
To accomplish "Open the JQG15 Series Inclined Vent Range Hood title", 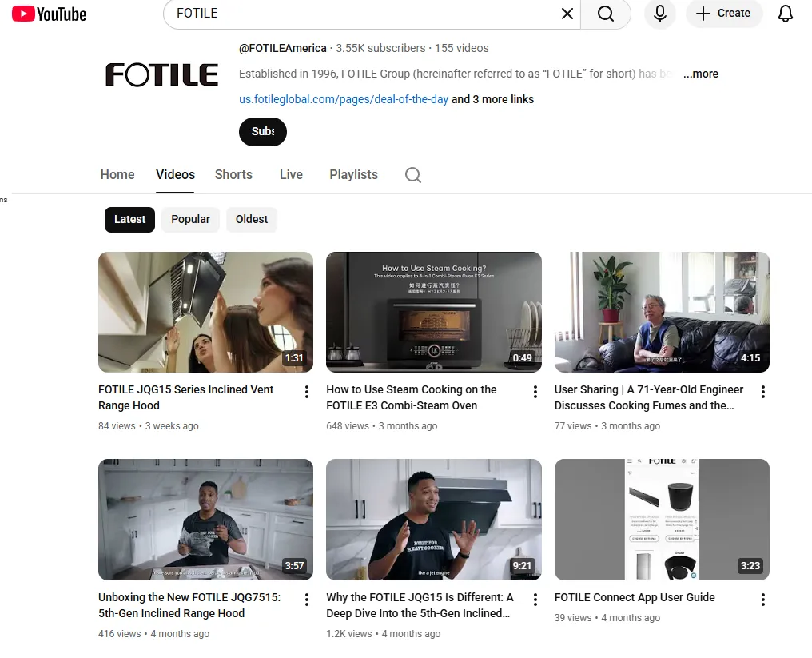I will pos(186,397).
